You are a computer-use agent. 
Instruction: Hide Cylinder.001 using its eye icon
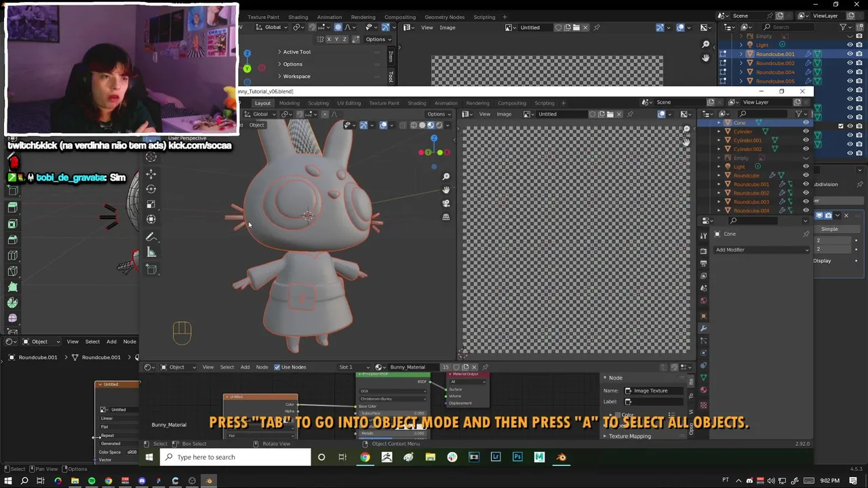(806, 140)
